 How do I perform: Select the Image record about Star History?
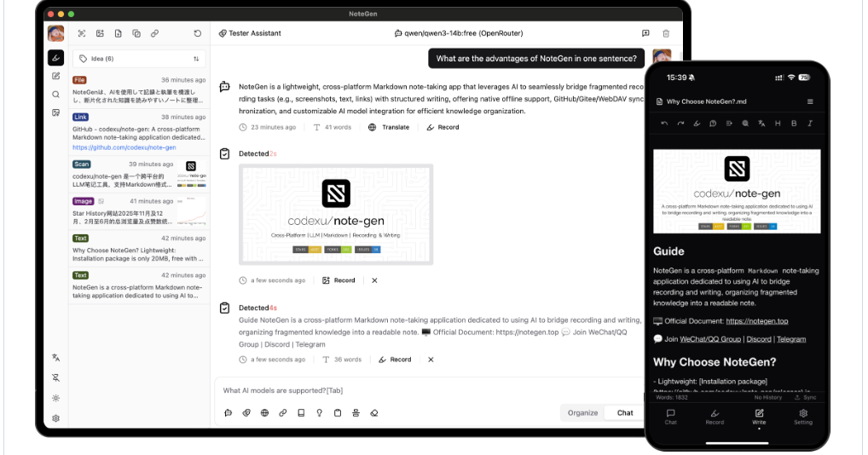click(139, 210)
